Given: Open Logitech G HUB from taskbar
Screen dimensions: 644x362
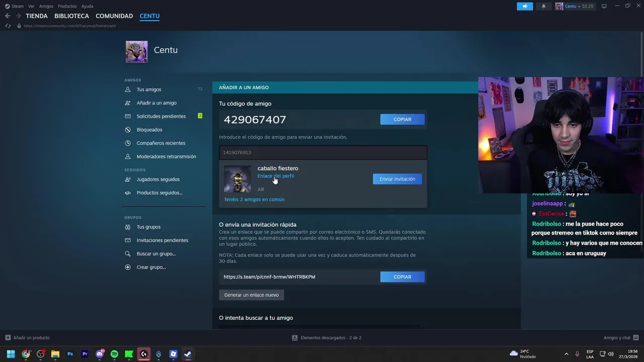Looking at the screenshot, I should coord(144,354).
